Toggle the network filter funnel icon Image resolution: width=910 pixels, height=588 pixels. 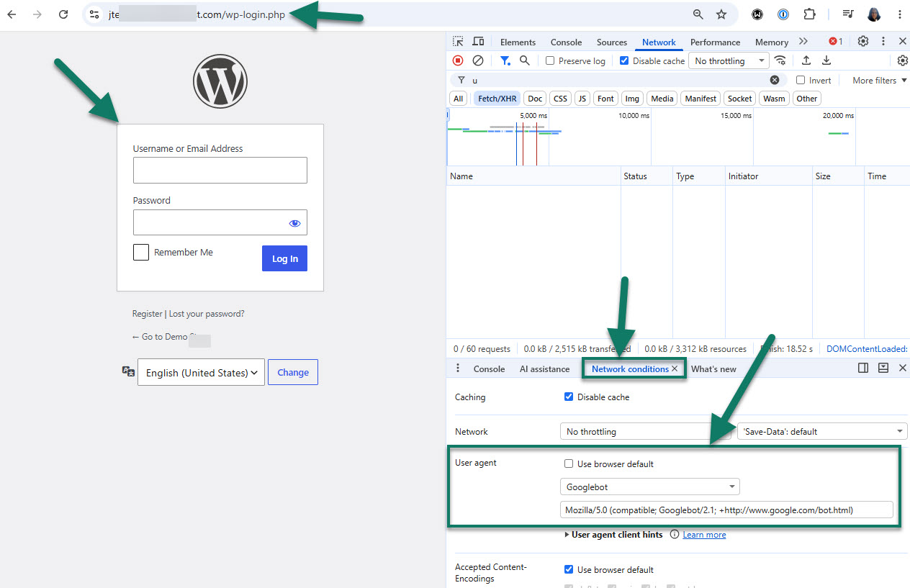(505, 60)
